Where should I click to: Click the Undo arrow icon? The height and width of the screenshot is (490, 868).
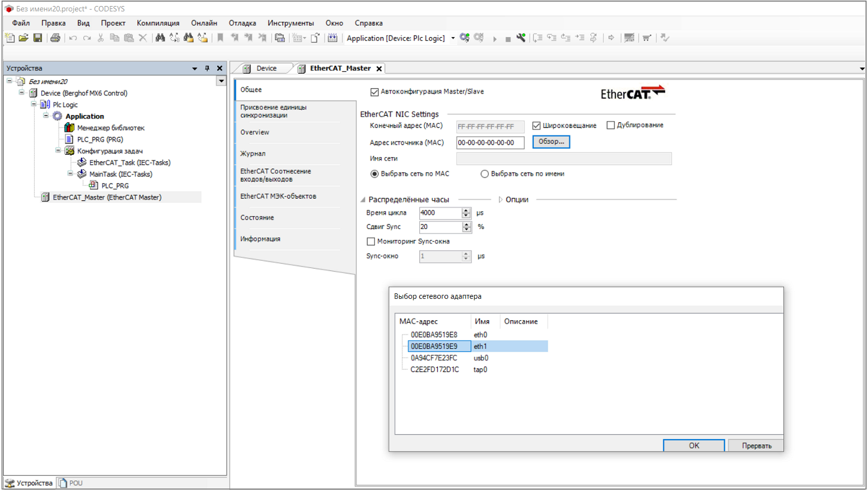click(x=73, y=38)
